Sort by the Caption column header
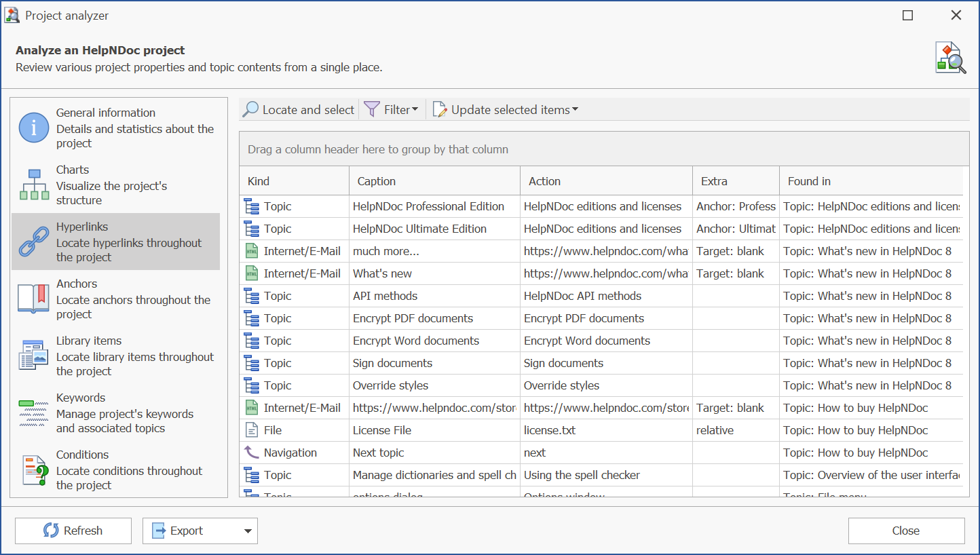Screen dimensions: 980x555 (434, 181)
